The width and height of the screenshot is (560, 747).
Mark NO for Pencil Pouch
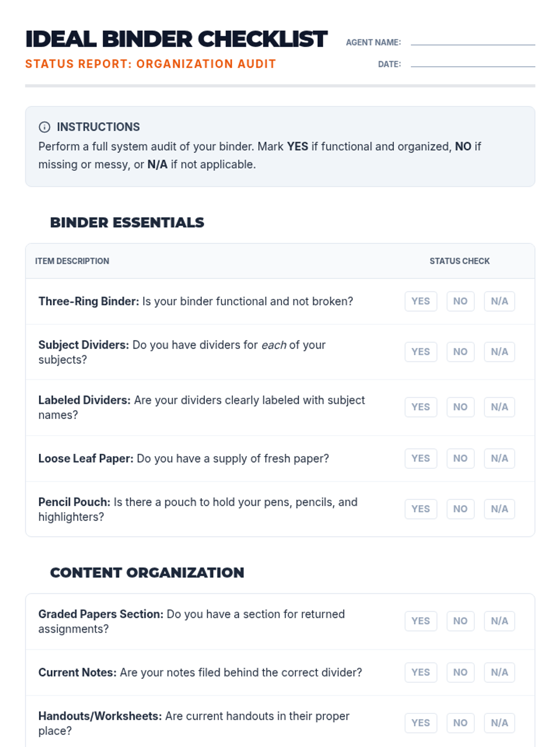coord(460,508)
